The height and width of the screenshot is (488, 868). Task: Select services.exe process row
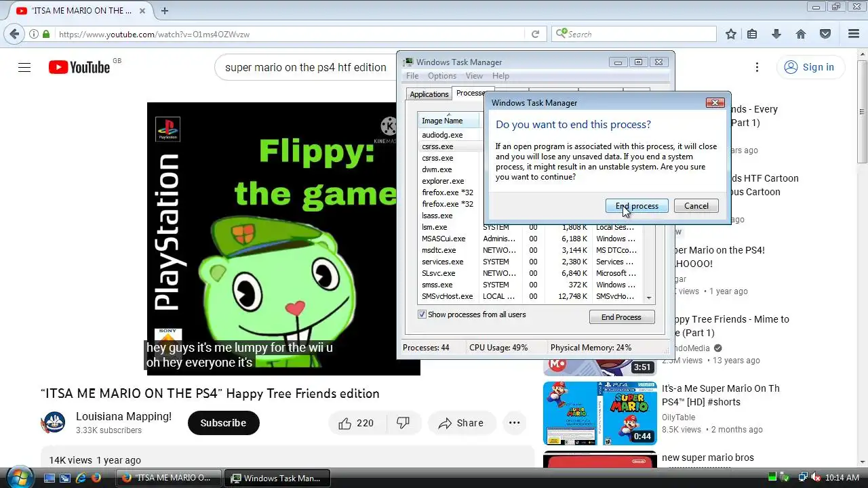tap(531, 262)
